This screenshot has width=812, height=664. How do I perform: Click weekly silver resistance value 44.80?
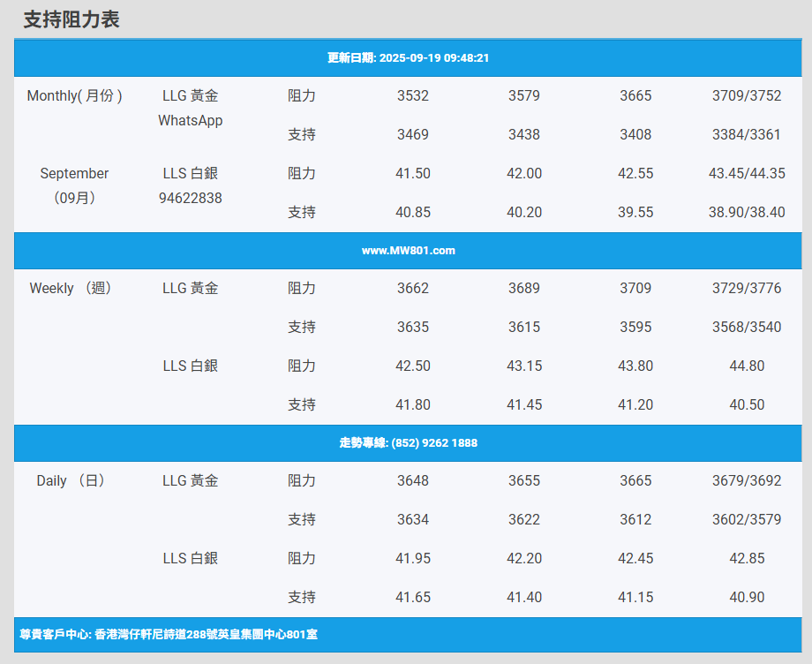click(x=746, y=366)
